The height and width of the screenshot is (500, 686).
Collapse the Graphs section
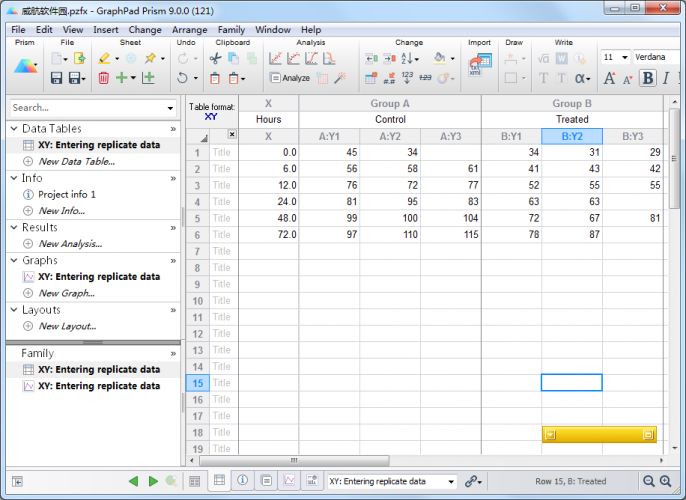pyautogui.click(x=14, y=260)
